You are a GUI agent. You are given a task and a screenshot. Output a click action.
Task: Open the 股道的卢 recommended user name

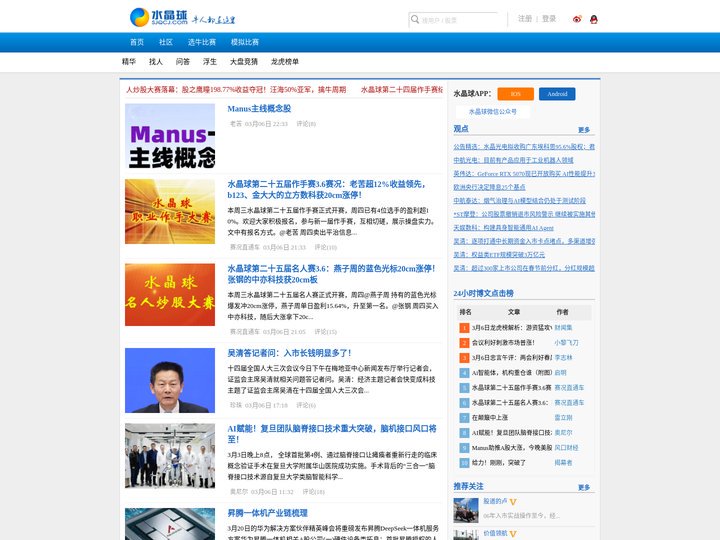pos(495,501)
